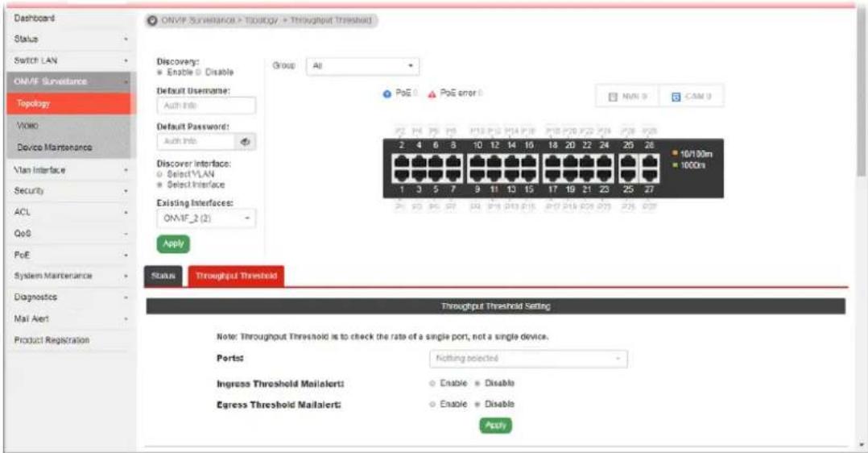Expand Security sidebar menu

click(69, 191)
